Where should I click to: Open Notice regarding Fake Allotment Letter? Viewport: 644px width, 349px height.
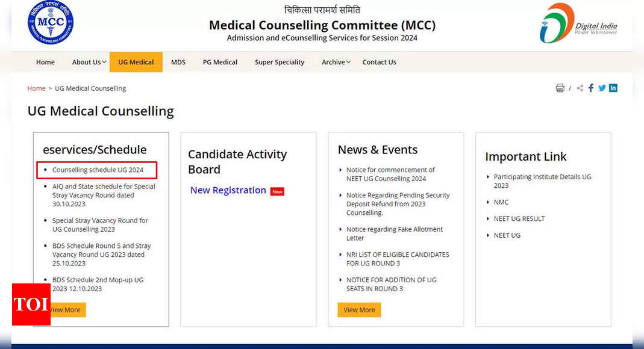coord(394,233)
